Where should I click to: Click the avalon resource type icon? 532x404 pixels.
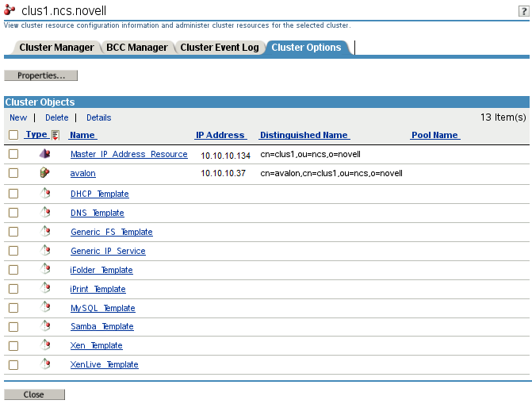coord(45,172)
